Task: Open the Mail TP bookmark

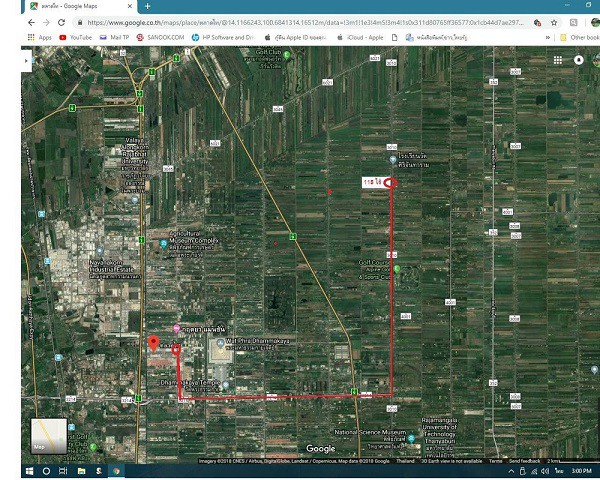Action: pyautogui.click(x=114, y=38)
